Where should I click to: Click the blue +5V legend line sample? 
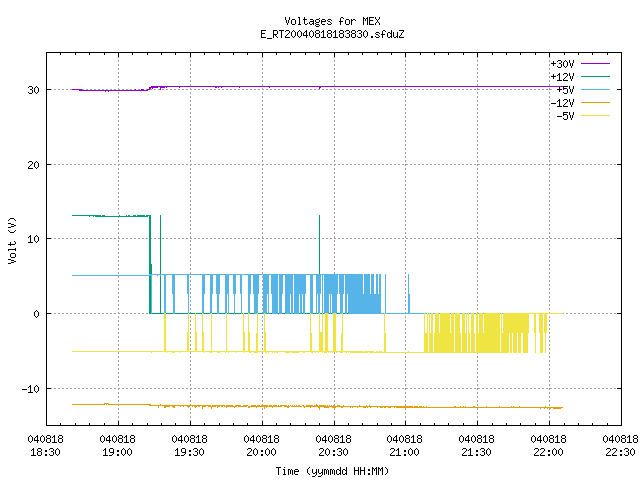[x=595, y=89]
